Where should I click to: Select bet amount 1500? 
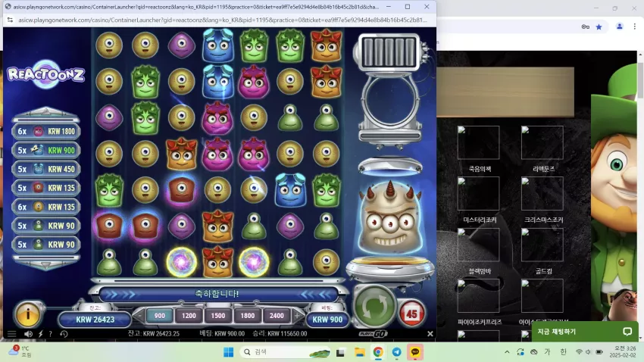(x=217, y=316)
